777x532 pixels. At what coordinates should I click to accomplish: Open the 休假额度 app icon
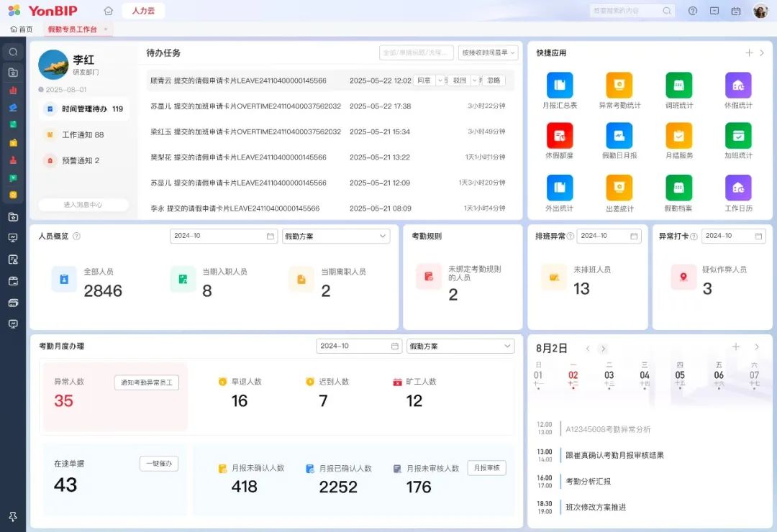(x=560, y=136)
